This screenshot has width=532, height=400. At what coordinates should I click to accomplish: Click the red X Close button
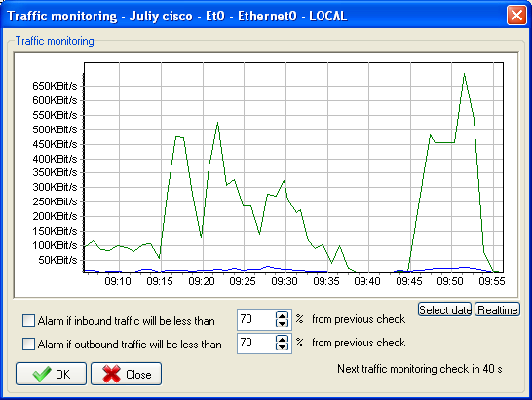pyautogui.click(x=126, y=374)
